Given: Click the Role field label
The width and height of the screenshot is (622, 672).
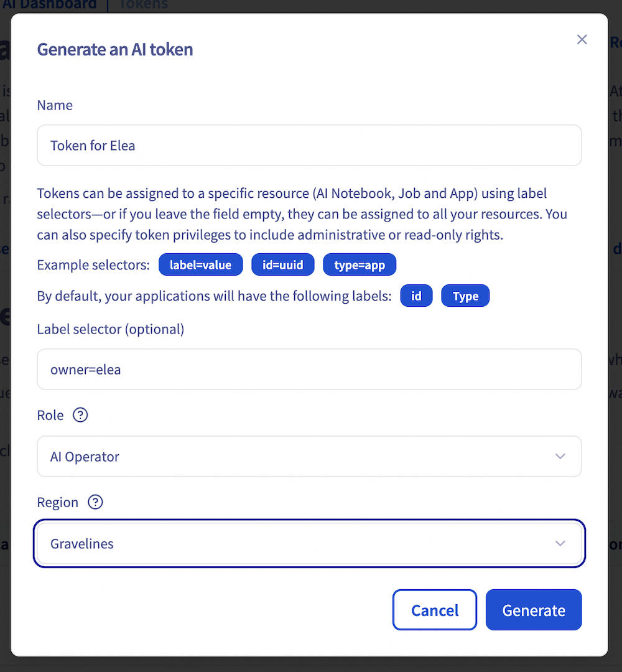Looking at the screenshot, I should [x=50, y=415].
